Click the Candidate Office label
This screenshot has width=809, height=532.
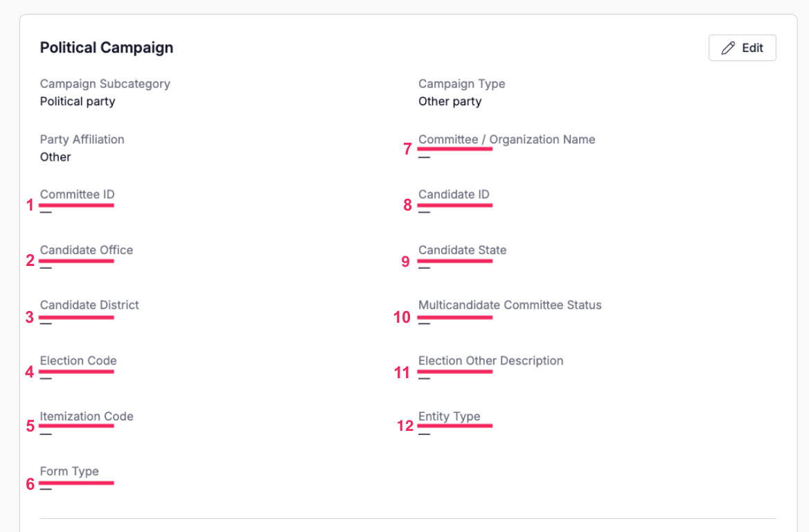tap(87, 250)
